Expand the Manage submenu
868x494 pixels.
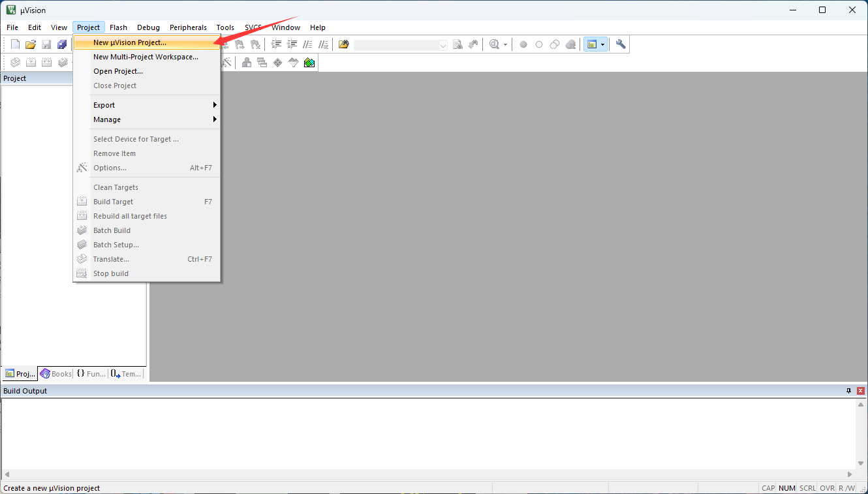point(147,119)
